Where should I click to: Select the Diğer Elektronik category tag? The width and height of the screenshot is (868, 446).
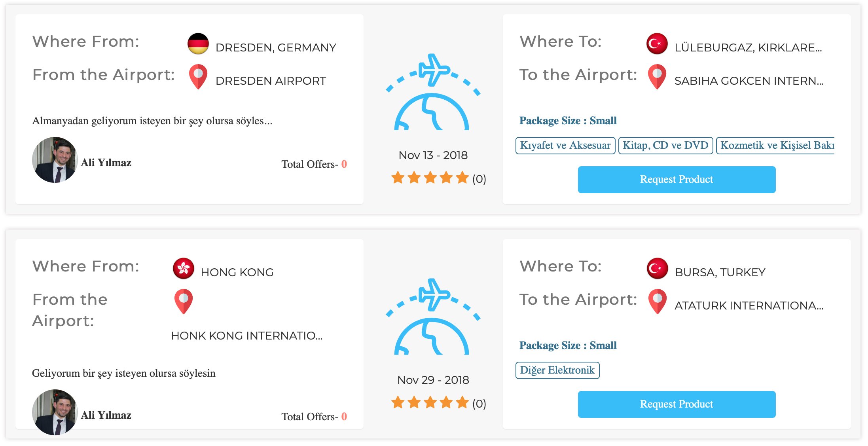[557, 370]
